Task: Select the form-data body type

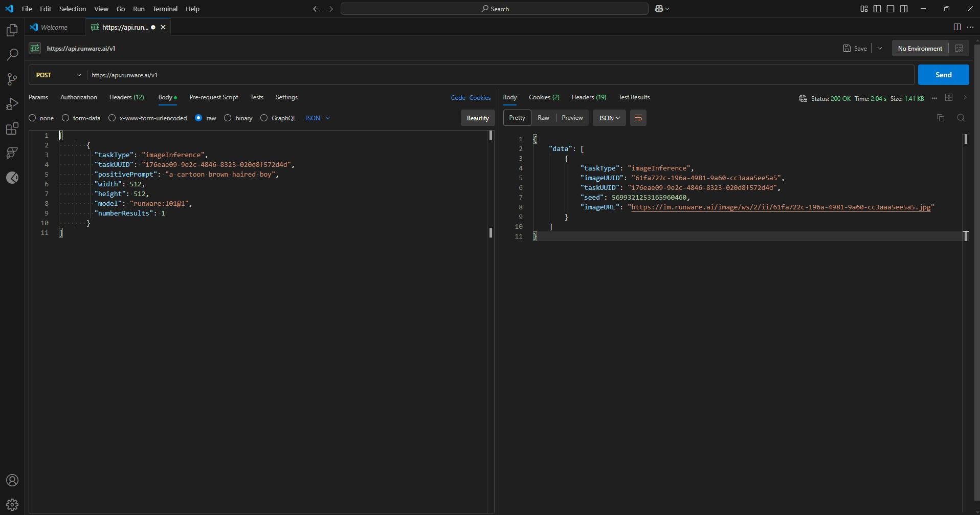Action: pos(65,118)
